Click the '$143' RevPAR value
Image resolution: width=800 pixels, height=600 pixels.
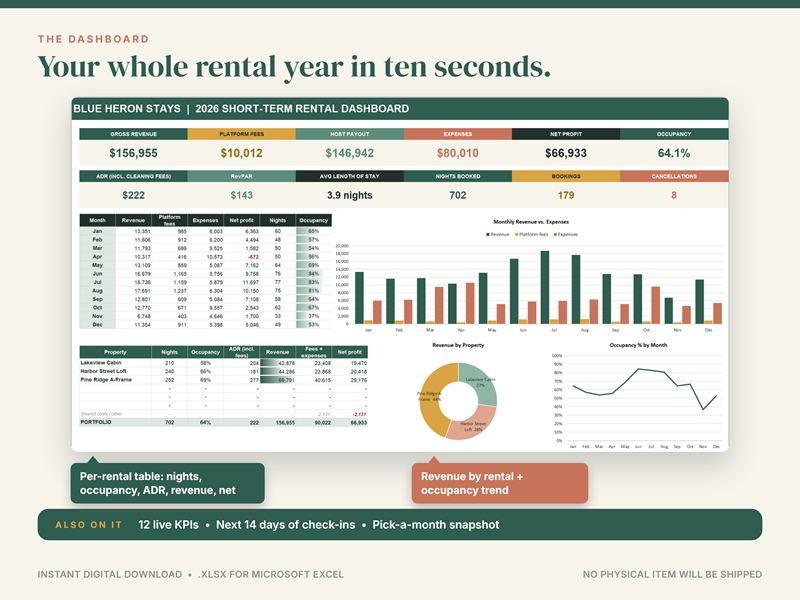(x=241, y=195)
